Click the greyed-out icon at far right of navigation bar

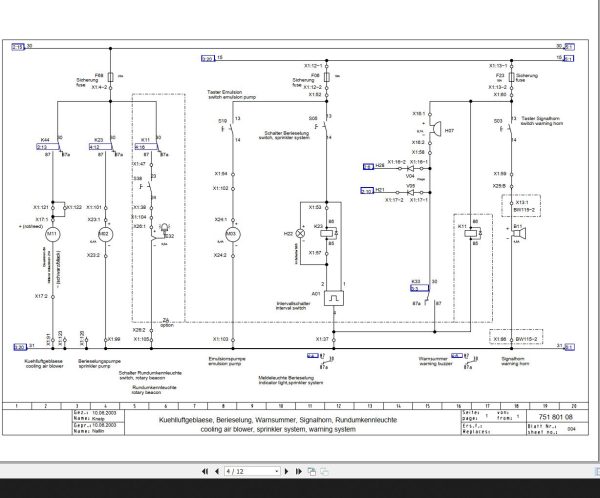point(324,472)
